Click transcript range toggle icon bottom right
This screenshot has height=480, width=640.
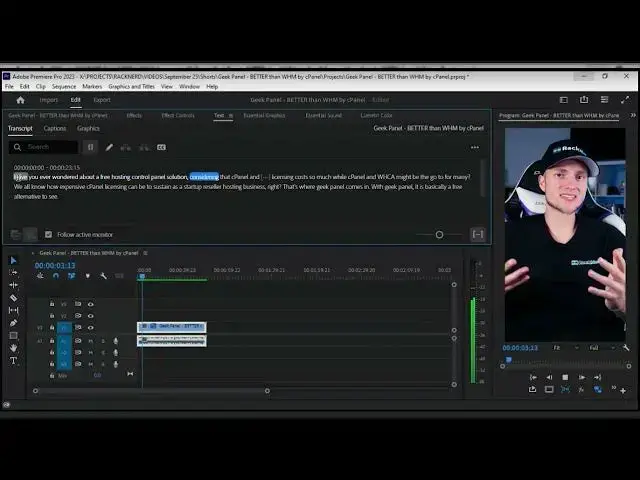click(x=478, y=234)
